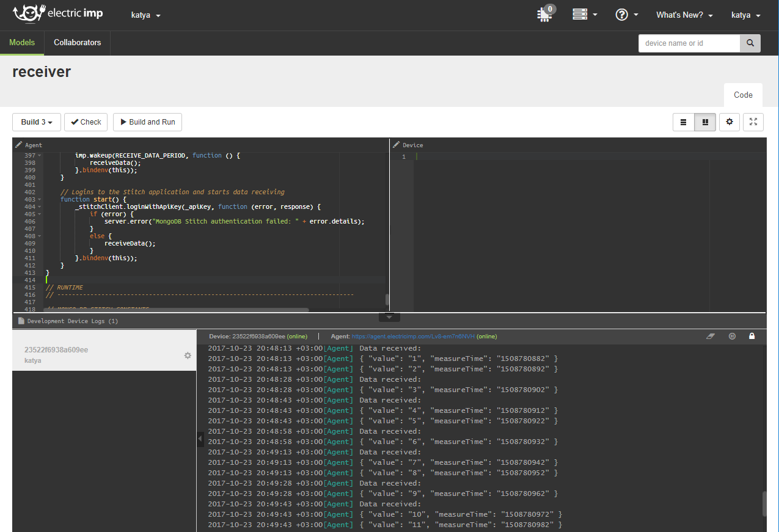Image resolution: width=779 pixels, height=532 pixels.
Task: Click the Check button
Action: tap(86, 122)
